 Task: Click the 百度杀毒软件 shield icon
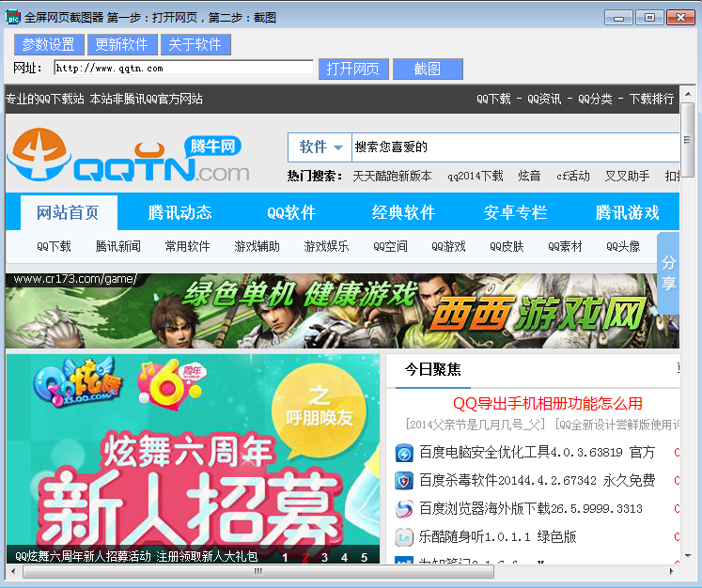(404, 481)
